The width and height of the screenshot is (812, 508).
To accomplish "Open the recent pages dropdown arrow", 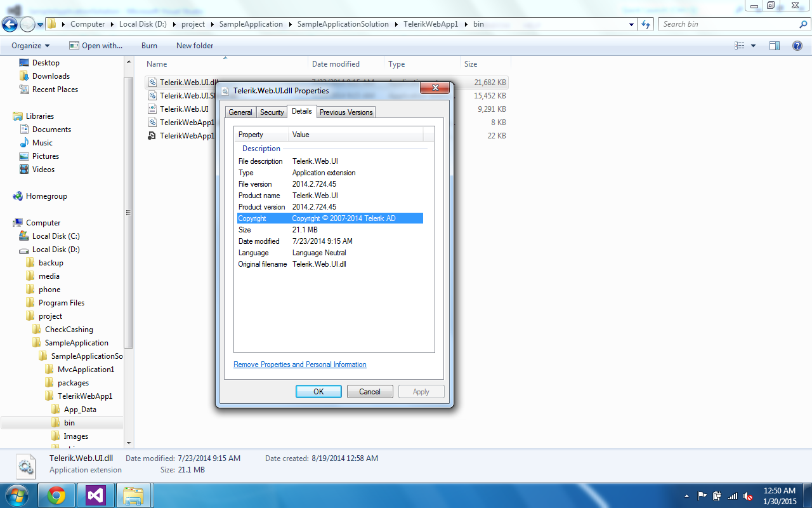I will (41, 25).
